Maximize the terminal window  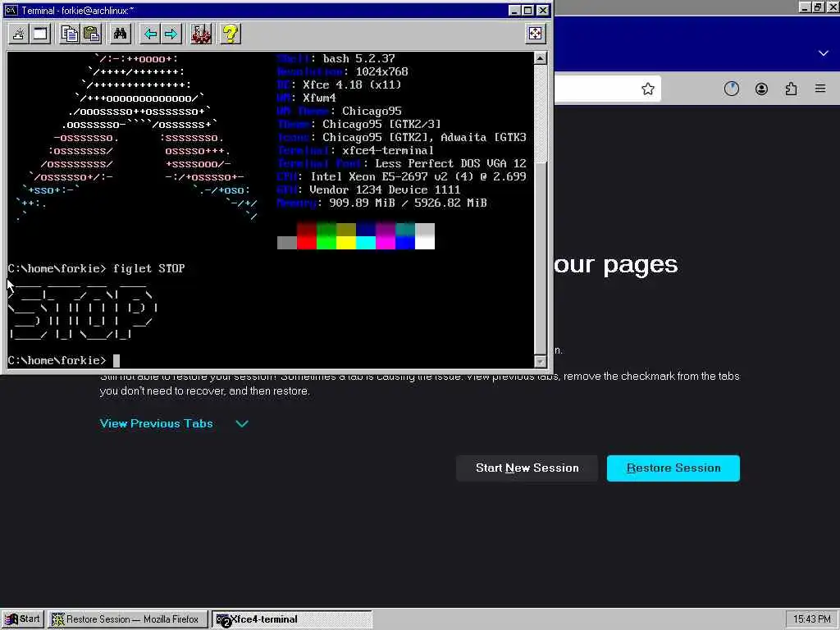(x=527, y=10)
